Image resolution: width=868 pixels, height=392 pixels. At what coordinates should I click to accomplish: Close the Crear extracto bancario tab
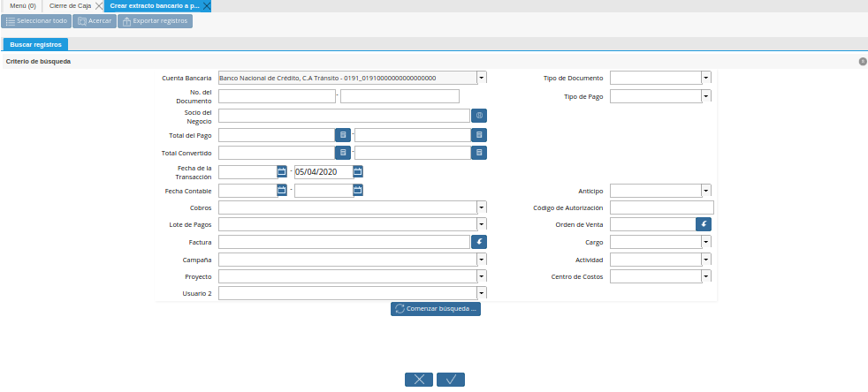click(x=206, y=5)
